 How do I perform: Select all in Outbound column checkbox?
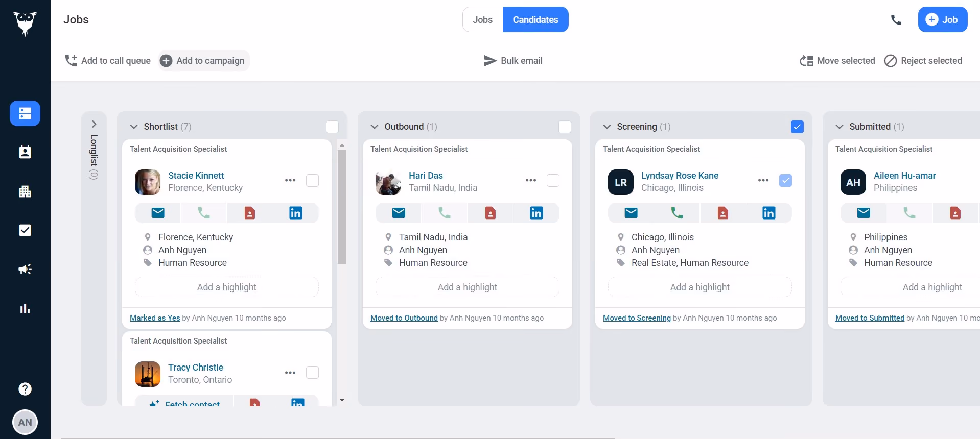565,127
